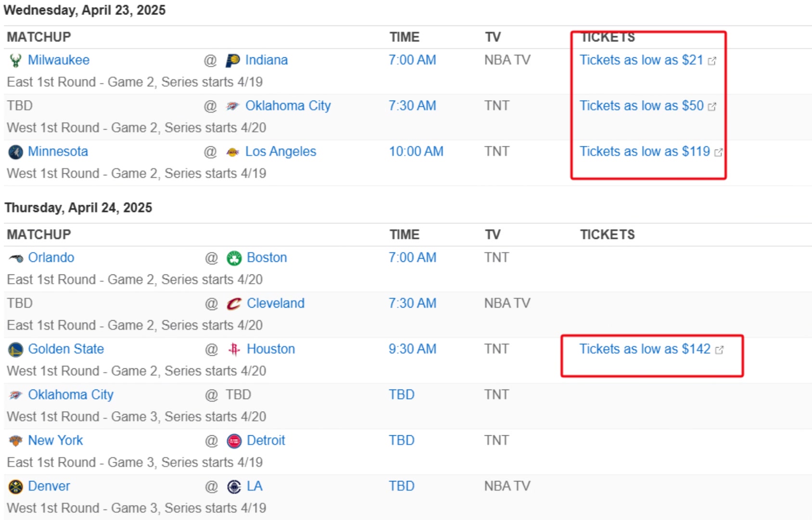Click the LA Clippers logo icon
The width and height of the screenshot is (812, 520).
point(234,487)
